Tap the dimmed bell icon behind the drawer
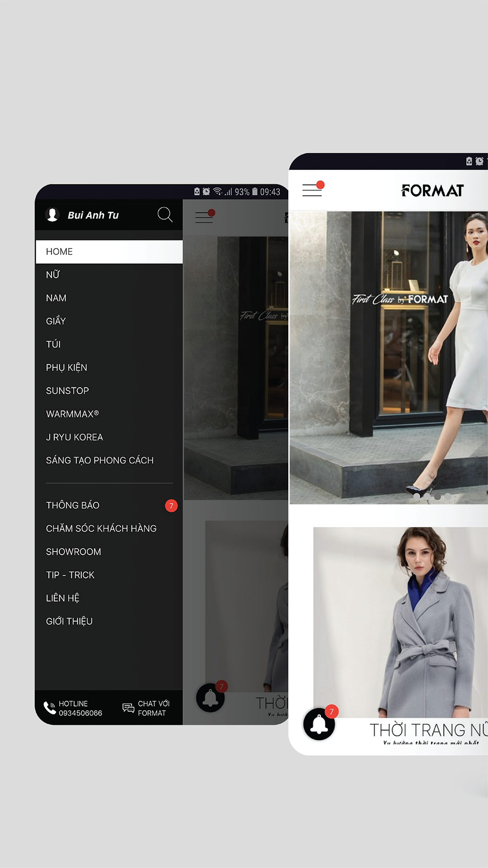Image resolution: width=488 pixels, height=868 pixels. point(210,698)
